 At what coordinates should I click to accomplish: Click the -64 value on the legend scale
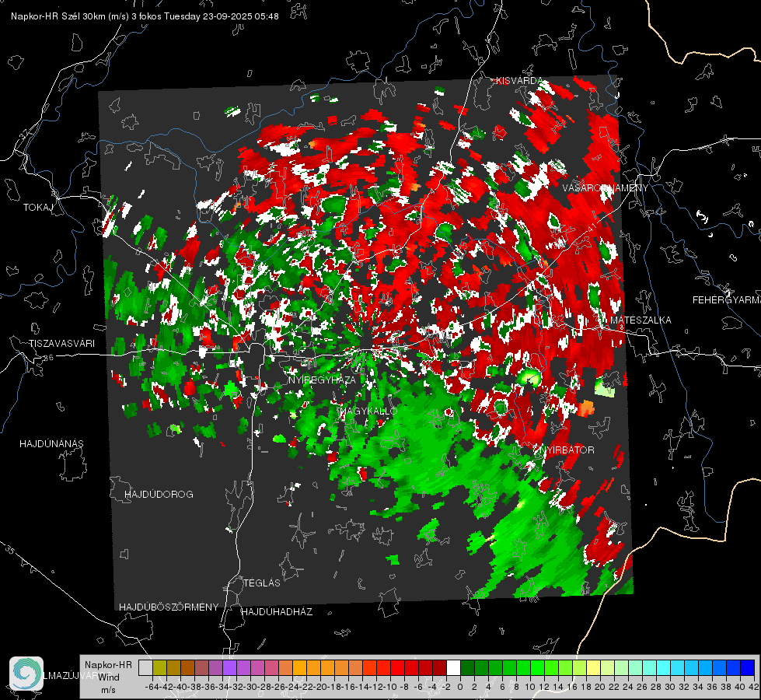[152, 687]
